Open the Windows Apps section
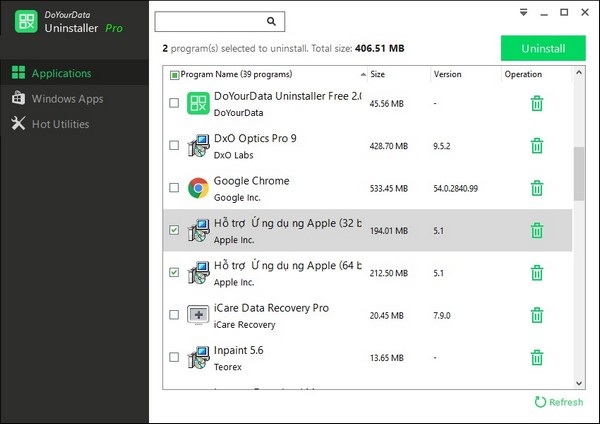This screenshot has width=600, height=424. pyautogui.click(x=67, y=99)
